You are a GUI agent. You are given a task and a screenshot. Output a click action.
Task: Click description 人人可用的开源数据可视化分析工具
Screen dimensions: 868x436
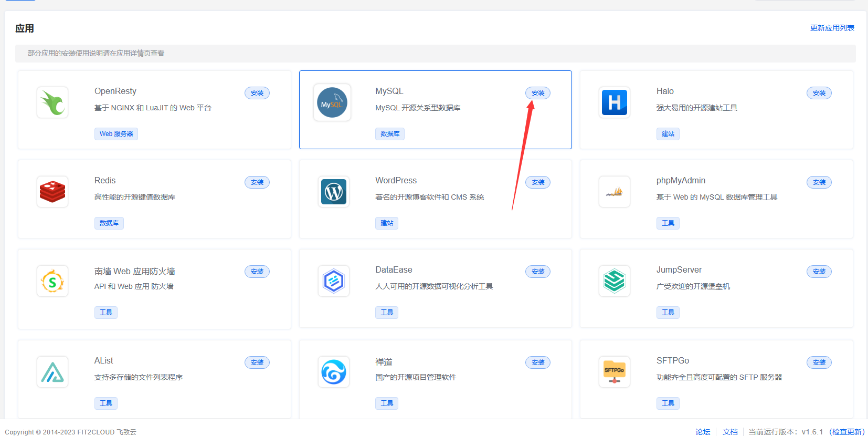(x=434, y=286)
